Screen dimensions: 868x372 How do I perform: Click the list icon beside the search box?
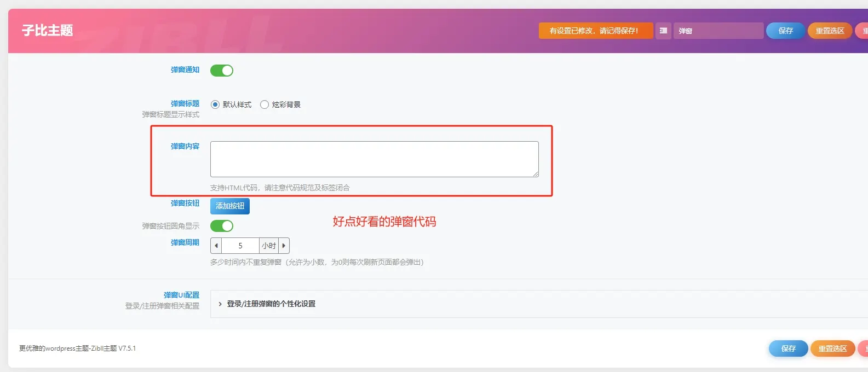(x=663, y=31)
